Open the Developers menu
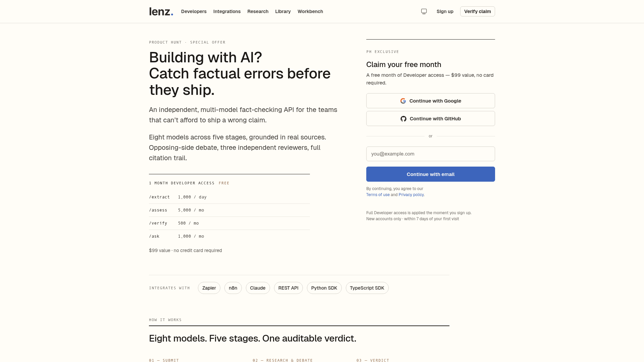Screen dimensions: 644x362 click(194, 11)
